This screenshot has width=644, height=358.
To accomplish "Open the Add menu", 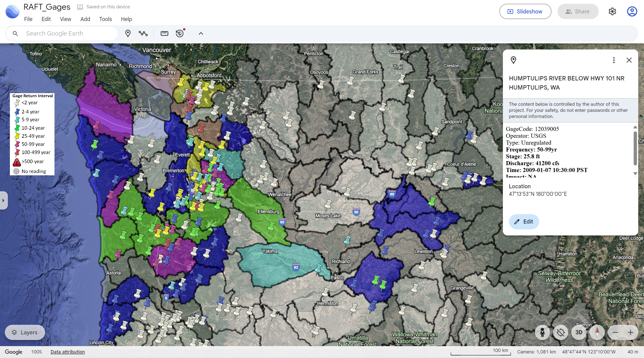I will pyautogui.click(x=85, y=19).
